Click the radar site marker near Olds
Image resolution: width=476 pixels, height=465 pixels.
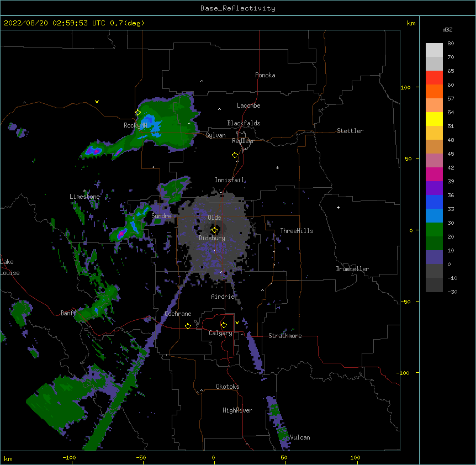coord(214,230)
